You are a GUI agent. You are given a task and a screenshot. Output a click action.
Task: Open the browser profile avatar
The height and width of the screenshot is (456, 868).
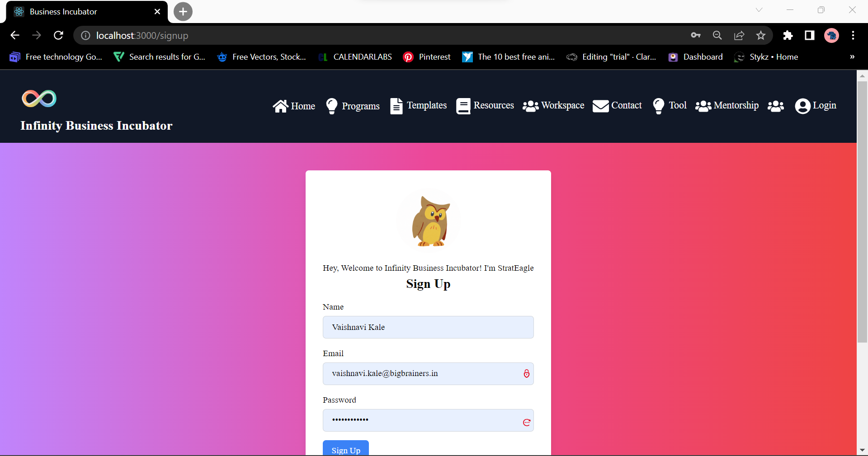831,35
